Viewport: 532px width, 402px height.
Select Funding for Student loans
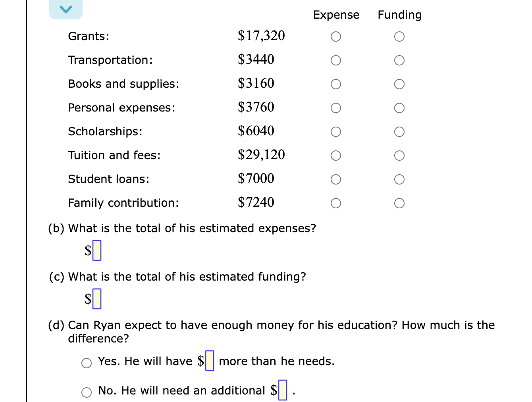399,179
